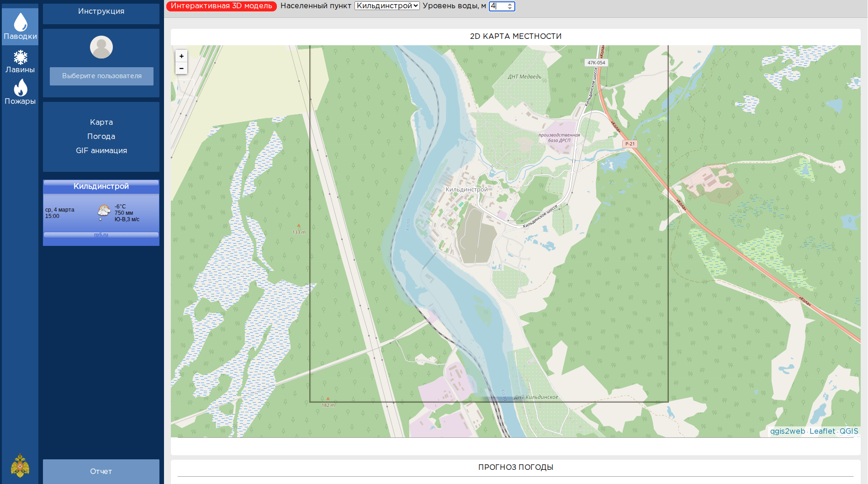Select the Погода menu item
Screen dimensions: 868x484
101,136
